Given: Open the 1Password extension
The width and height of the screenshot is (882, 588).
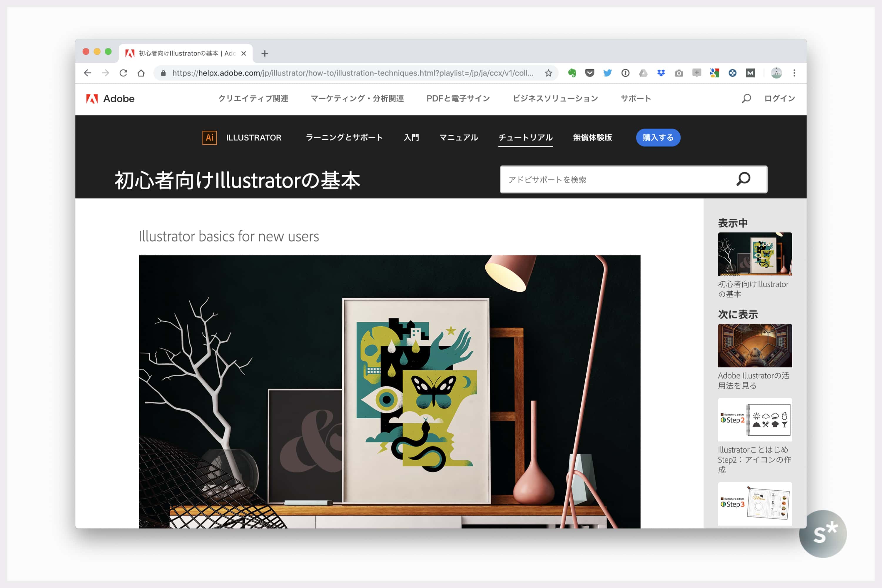Looking at the screenshot, I should point(625,73).
